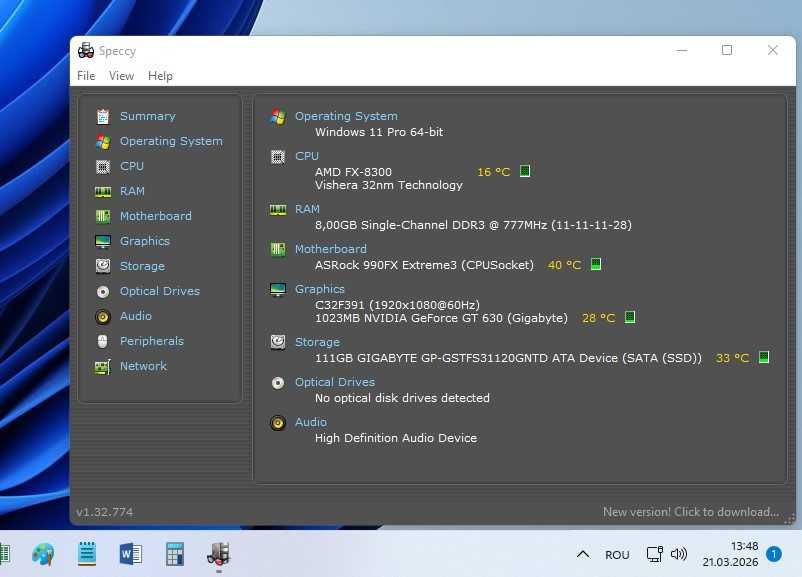Click the version text v1.32.774
This screenshot has height=577, width=802.
(x=105, y=512)
